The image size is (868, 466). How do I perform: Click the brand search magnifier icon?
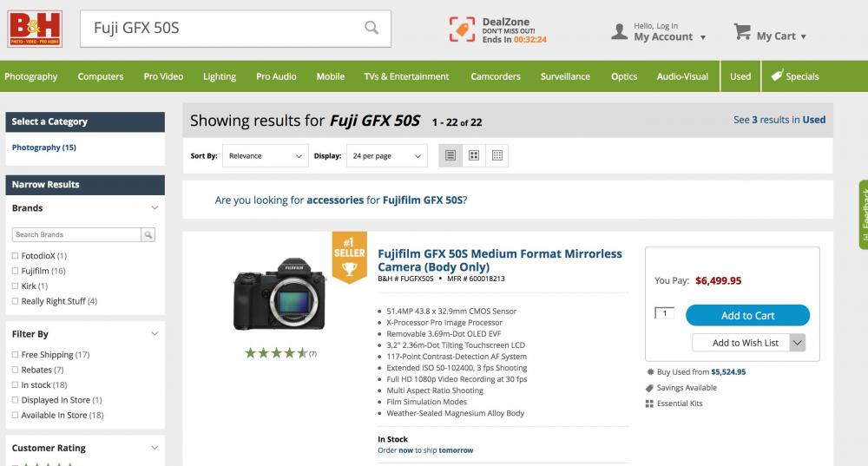pos(148,234)
